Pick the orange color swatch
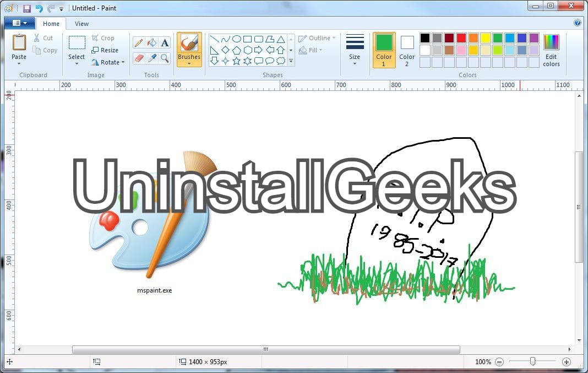Image resolution: width=588 pixels, height=373 pixels. pyautogui.click(x=473, y=38)
